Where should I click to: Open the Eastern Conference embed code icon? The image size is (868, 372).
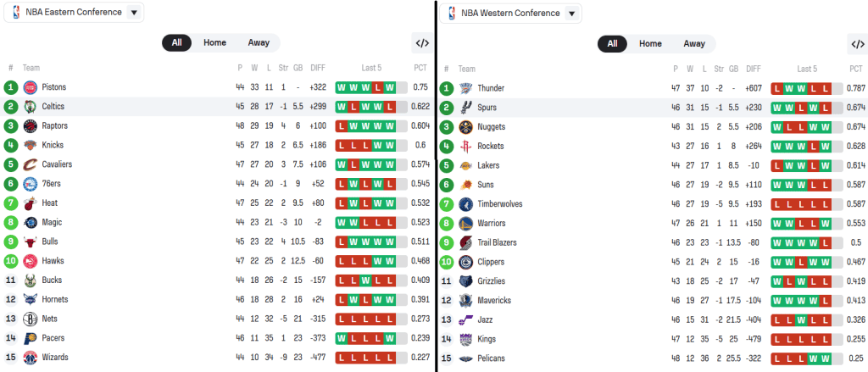(x=422, y=43)
